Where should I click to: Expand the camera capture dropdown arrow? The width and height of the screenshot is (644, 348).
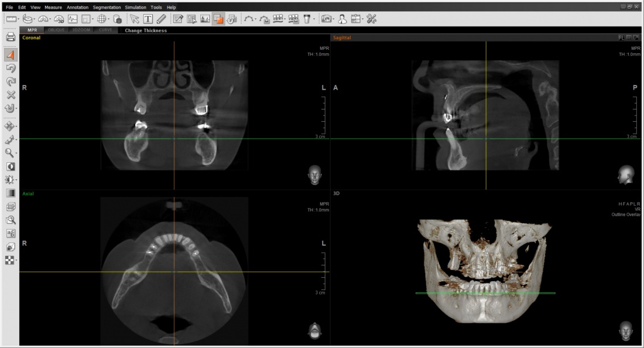[334, 19]
